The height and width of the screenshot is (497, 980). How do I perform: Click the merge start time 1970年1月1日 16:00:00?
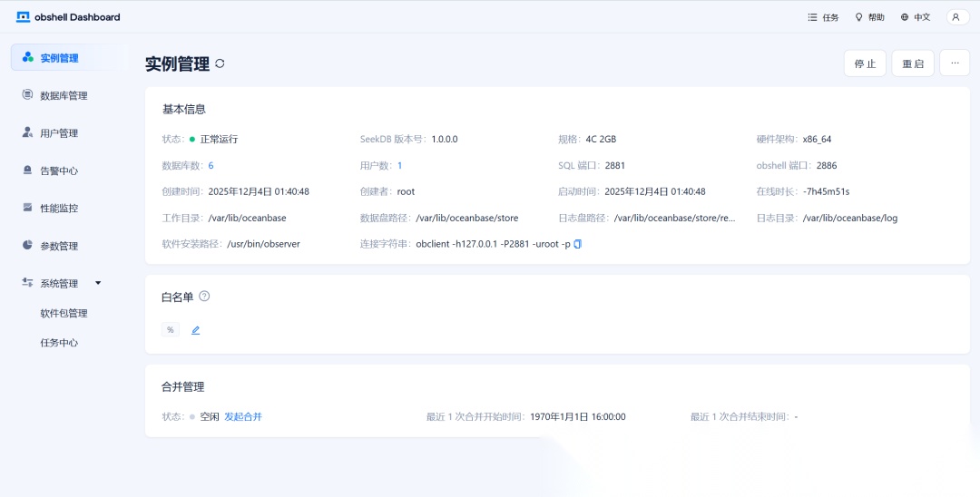pos(577,416)
